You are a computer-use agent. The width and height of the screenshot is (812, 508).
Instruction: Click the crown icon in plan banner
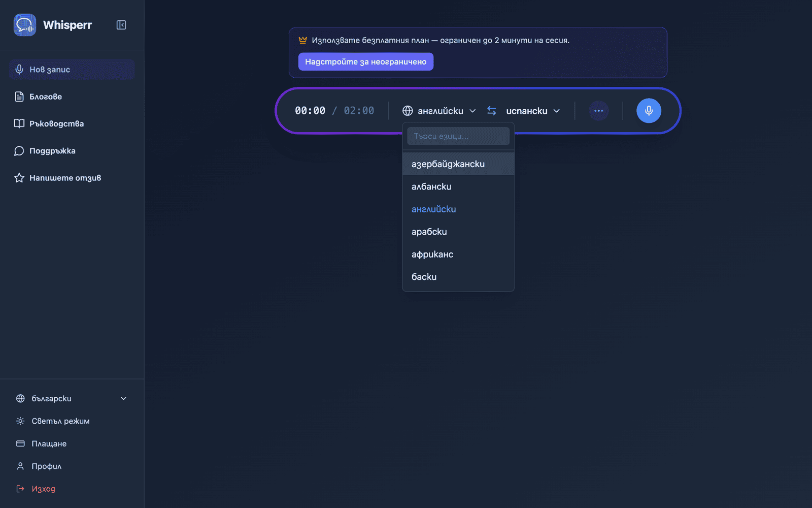(x=303, y=40)
